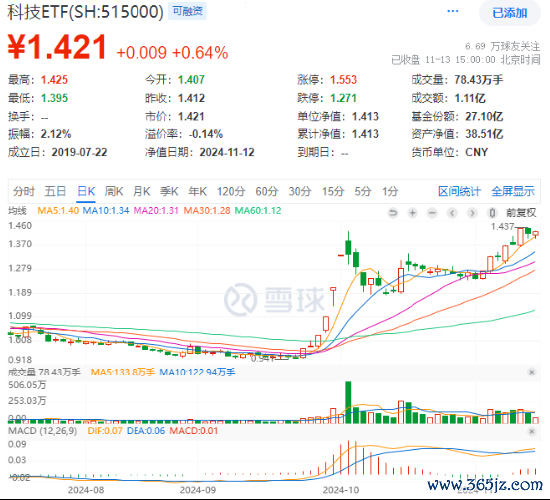
Task: Switch to the 5分 interval tab
Action: 362,192
